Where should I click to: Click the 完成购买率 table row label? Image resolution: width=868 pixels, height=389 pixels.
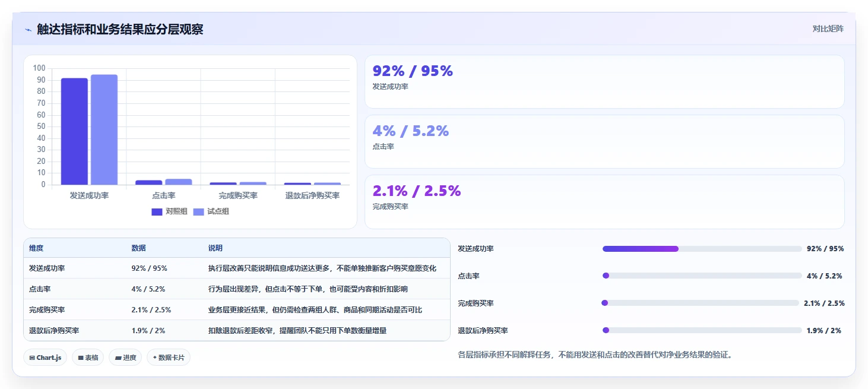tap(47, 310)
